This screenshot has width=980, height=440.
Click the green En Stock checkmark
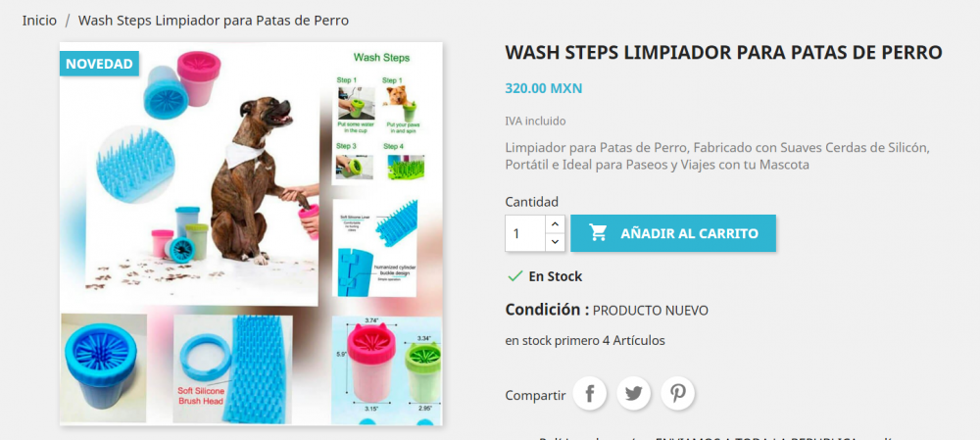(515, 275)
